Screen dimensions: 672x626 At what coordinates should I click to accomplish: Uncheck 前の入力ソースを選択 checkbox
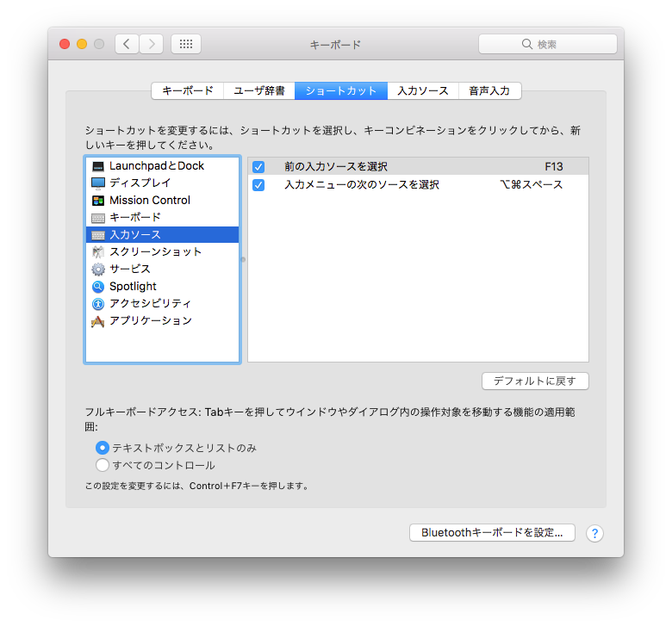(258, 167)
